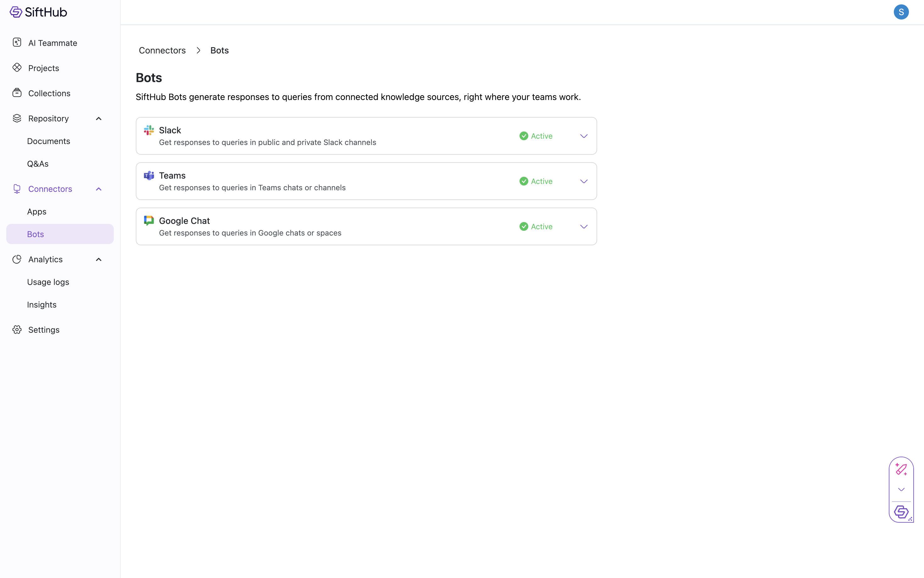
Task: Open the user avatar menu
Action: [901, 12]
